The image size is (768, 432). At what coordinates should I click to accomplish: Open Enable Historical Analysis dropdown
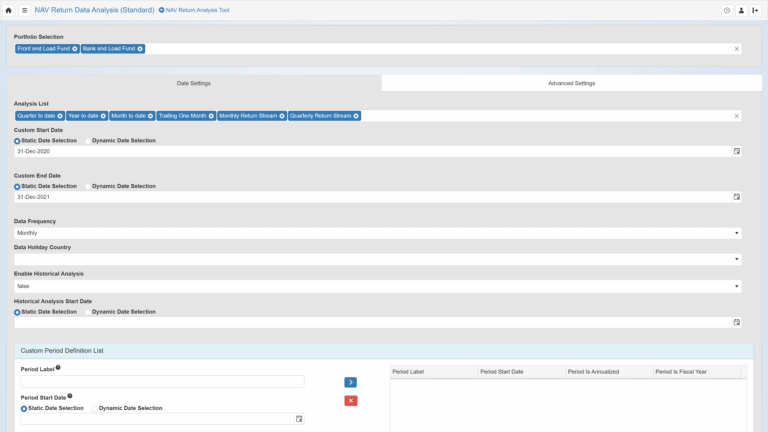point(377,286)
